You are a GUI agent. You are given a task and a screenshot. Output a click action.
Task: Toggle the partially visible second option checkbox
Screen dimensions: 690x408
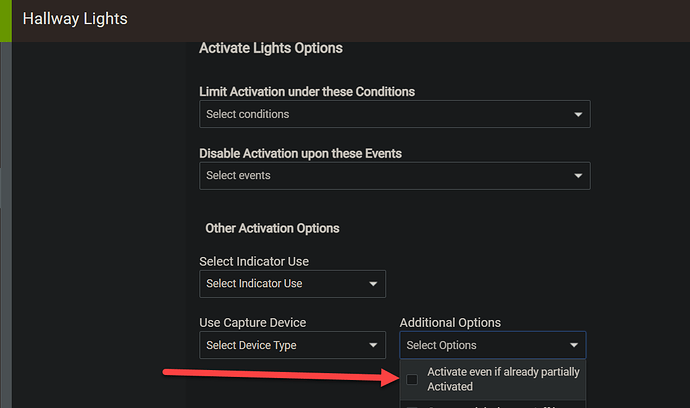point(412,406)
